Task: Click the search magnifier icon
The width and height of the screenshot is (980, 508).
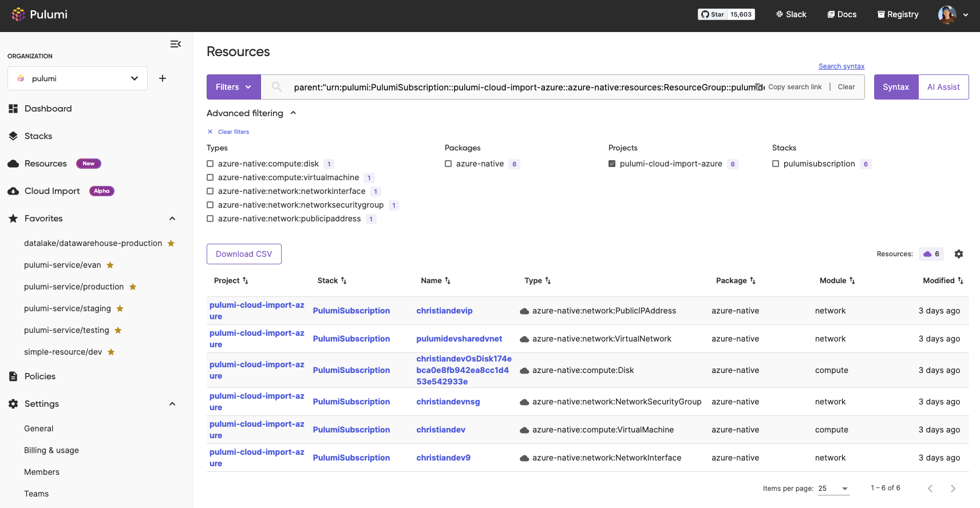Action: [x=276, y=87]
